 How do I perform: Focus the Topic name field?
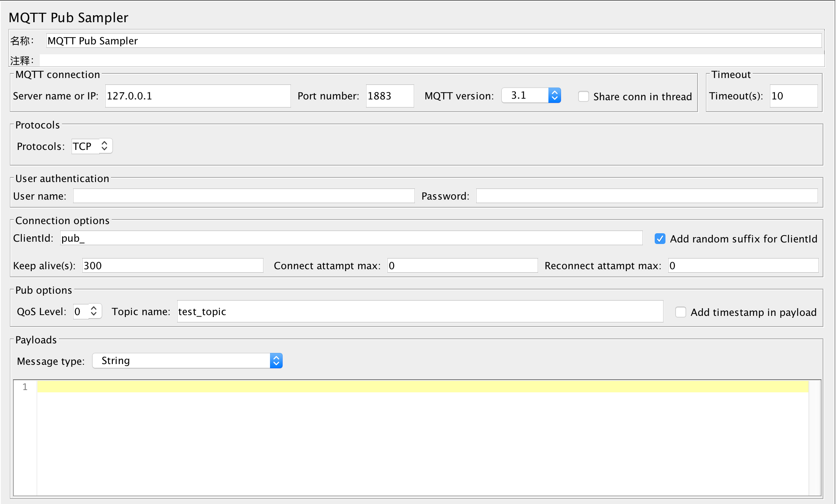420,312
